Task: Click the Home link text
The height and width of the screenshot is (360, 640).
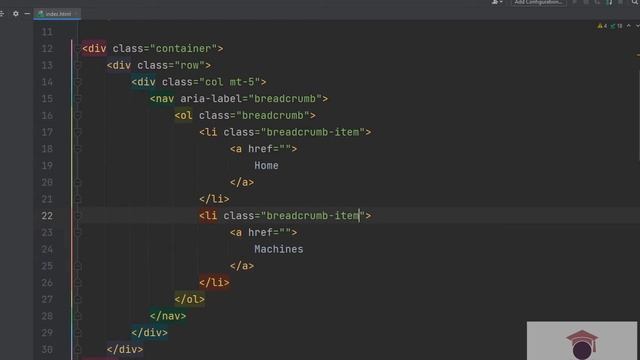Action: tap(266, 166)
